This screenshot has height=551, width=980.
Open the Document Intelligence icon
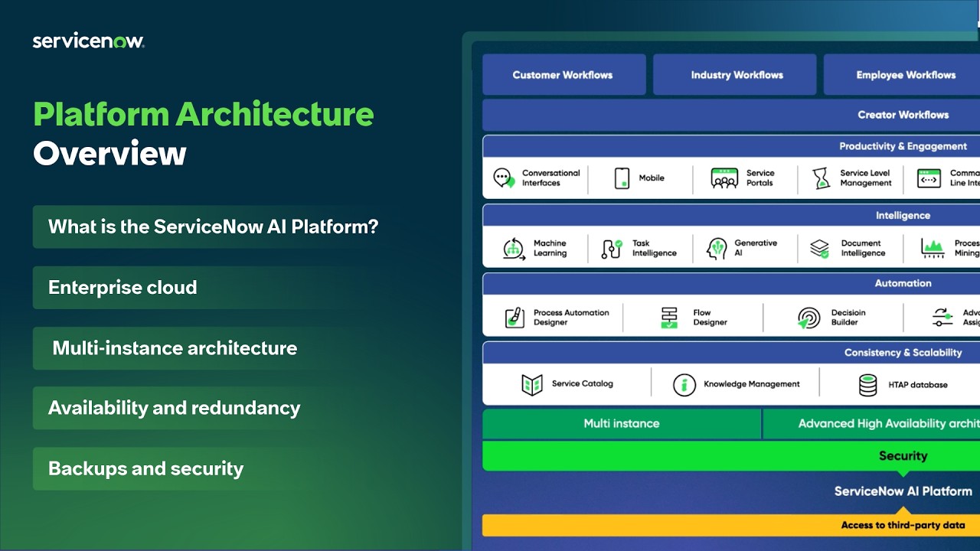[820, 249]
